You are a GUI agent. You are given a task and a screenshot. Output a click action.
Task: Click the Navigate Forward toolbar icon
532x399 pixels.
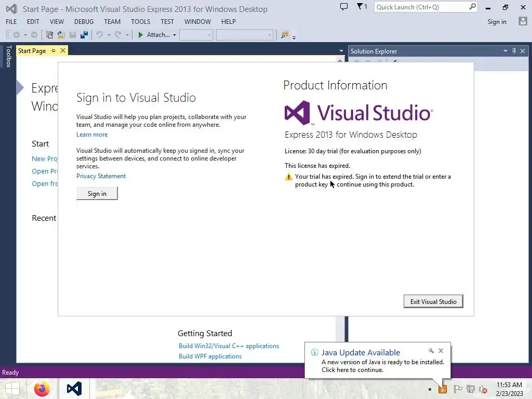click(x=34, y=35)
